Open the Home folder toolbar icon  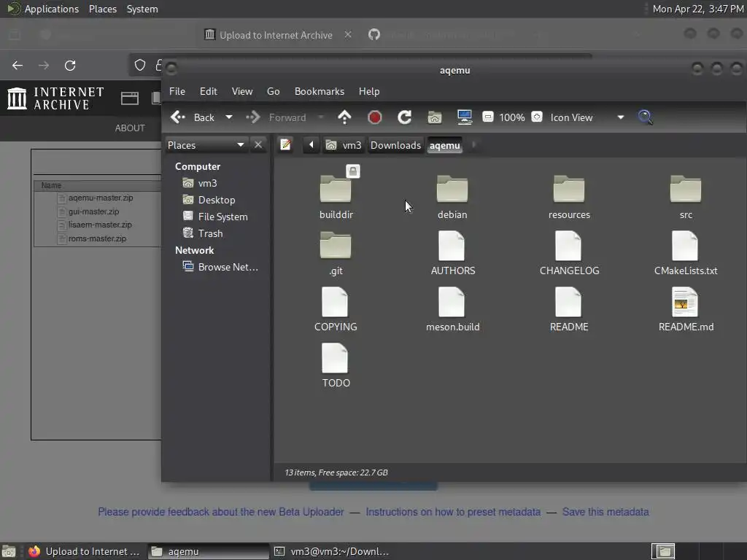tap(435, 117)
